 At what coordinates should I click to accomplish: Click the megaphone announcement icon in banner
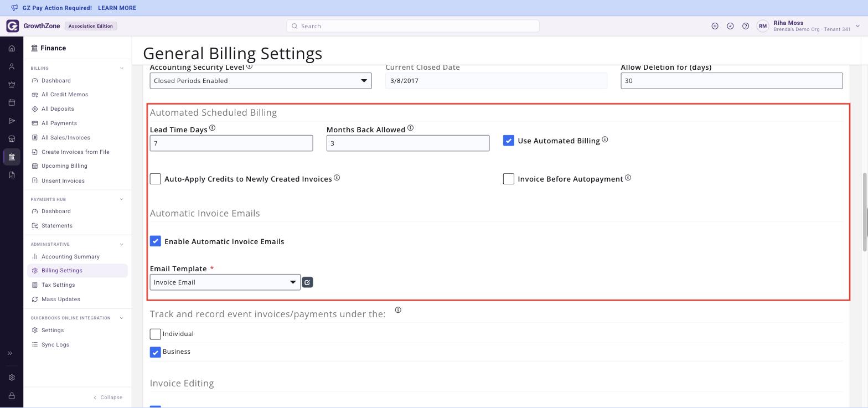pyautogui.click(x=14, y=8)
